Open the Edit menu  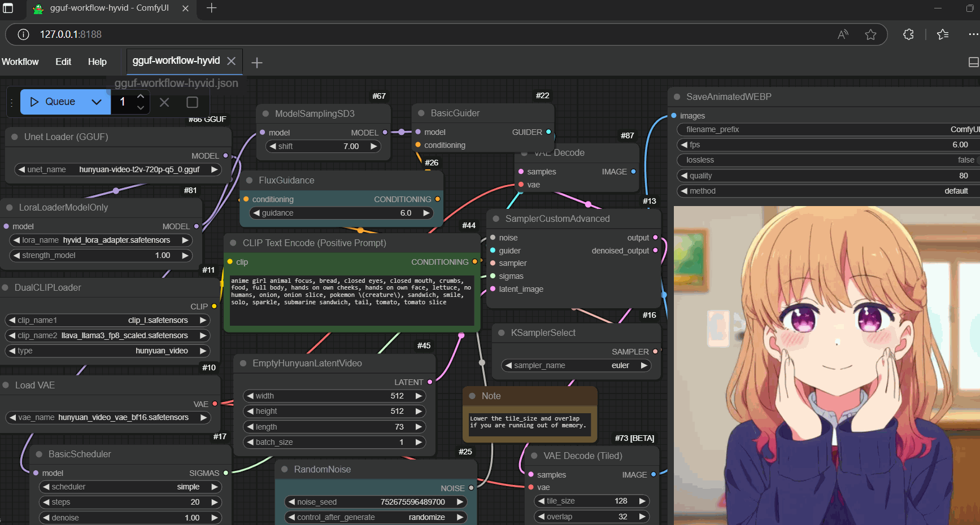63,62
